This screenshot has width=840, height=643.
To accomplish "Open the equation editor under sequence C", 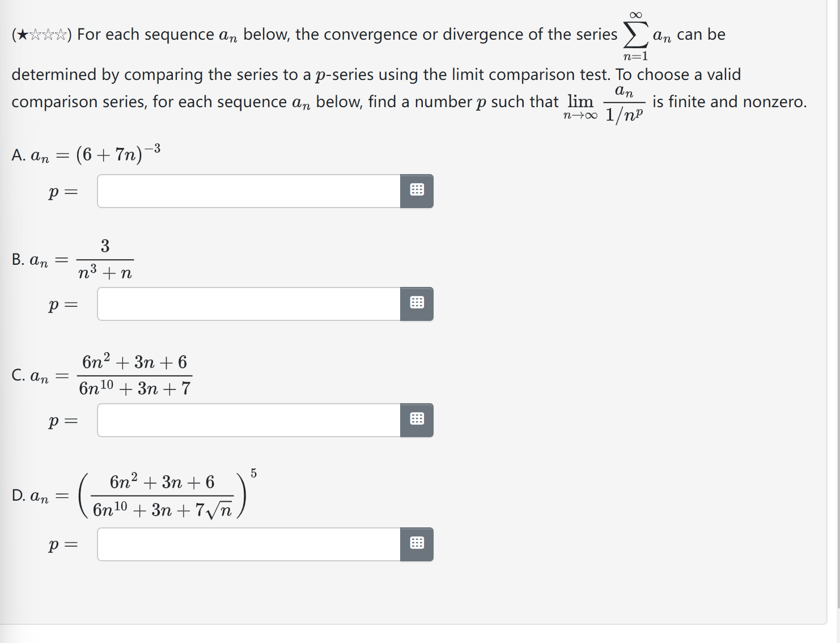I will (417, 420).
